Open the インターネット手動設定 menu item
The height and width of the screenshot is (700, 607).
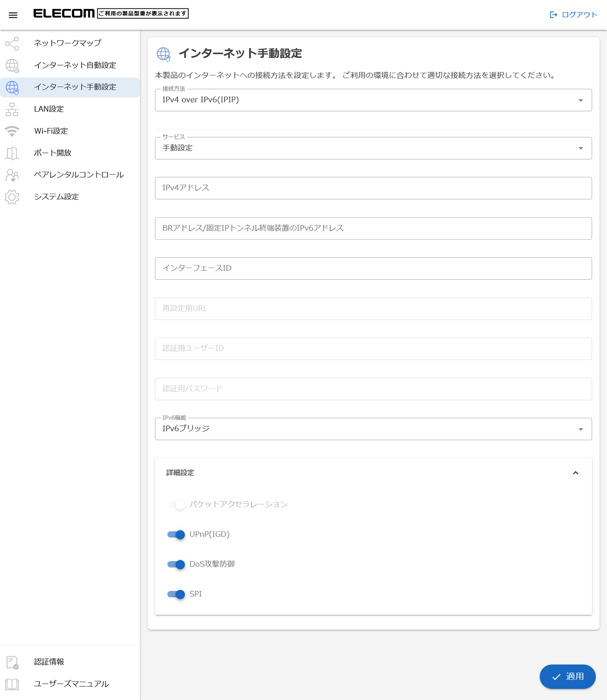pos(75,87)
